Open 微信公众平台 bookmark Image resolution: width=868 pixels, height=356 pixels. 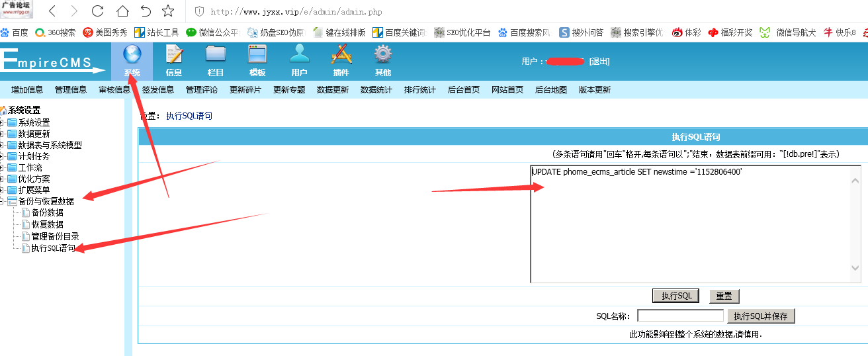pyautogui.click(x=212, y=32)
